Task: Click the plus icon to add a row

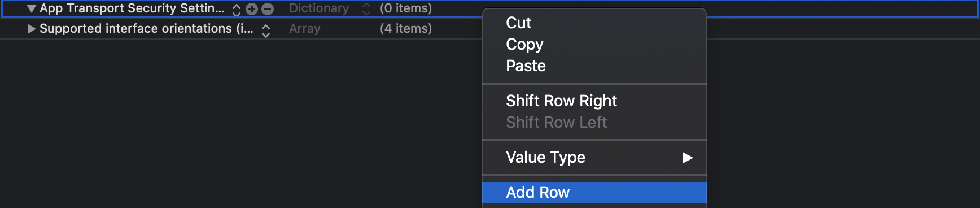Action: tap(252, 9)
